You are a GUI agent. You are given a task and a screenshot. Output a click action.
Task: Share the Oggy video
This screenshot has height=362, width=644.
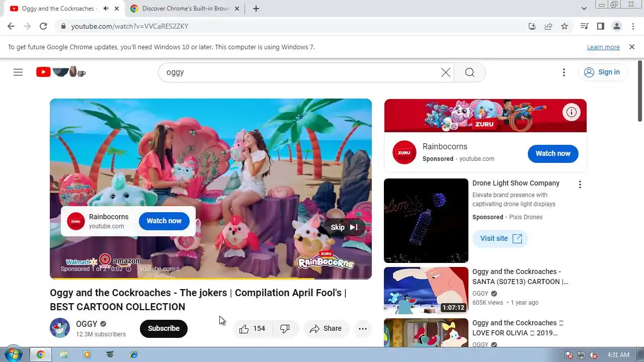pyautogui.click(x=326, y=328)
